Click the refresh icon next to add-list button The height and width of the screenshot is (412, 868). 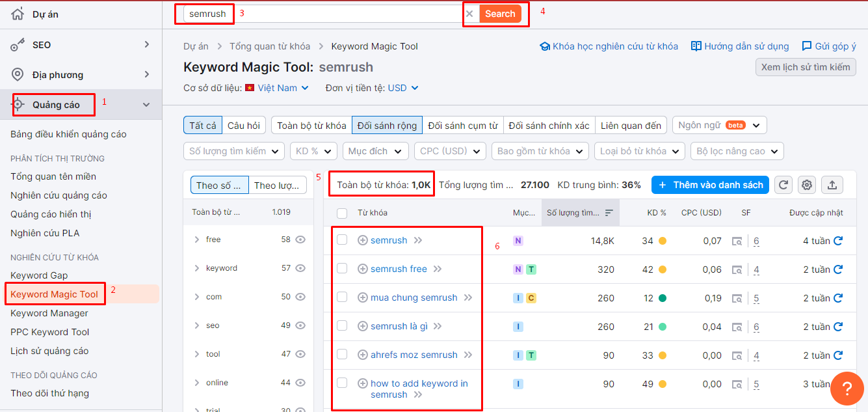(784, 185)
